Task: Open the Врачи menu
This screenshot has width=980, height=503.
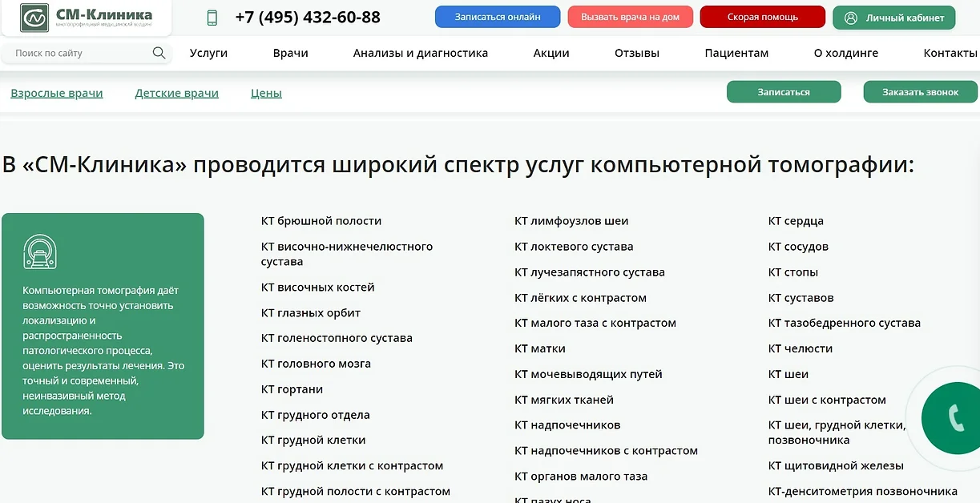Action: coord(290,53)
